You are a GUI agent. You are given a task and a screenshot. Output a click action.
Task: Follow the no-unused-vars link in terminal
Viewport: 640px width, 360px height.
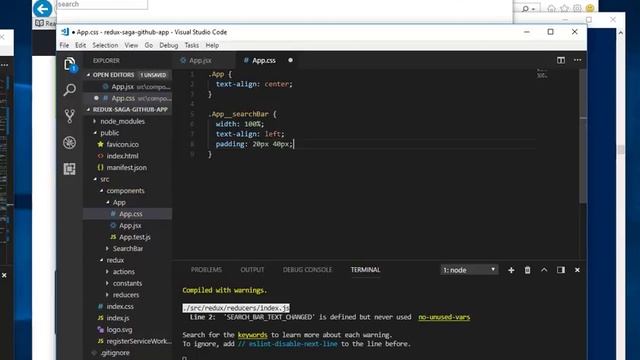(x=444, y=317)
